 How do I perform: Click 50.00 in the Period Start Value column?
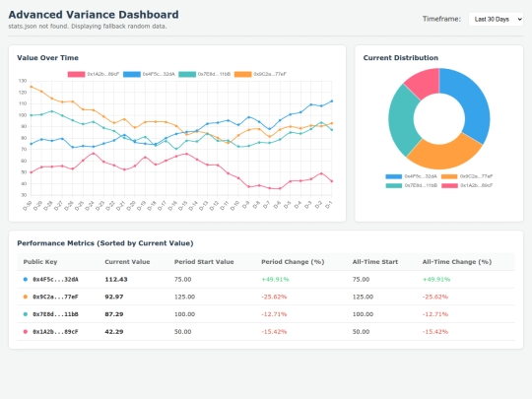click(x=182, y=331)
